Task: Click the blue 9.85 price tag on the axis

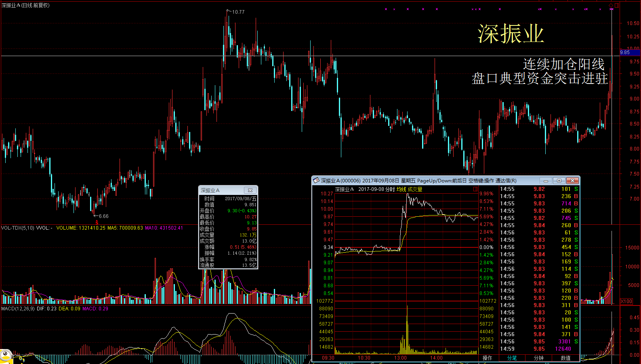Action: 630,52
